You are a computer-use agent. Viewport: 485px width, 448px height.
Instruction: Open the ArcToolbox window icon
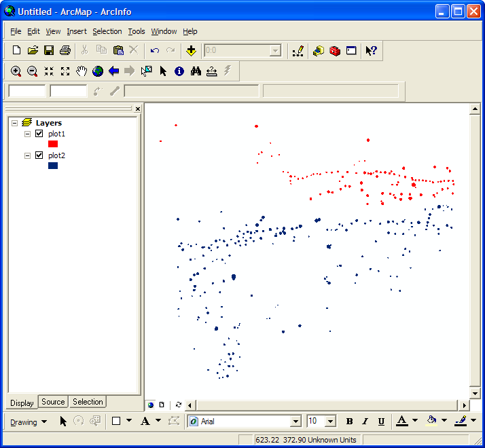(x=335, y=50)
